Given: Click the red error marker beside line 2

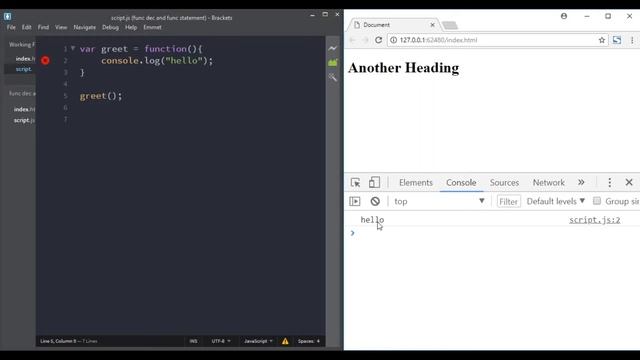Looking at the screenshot, I should (45, 60).
